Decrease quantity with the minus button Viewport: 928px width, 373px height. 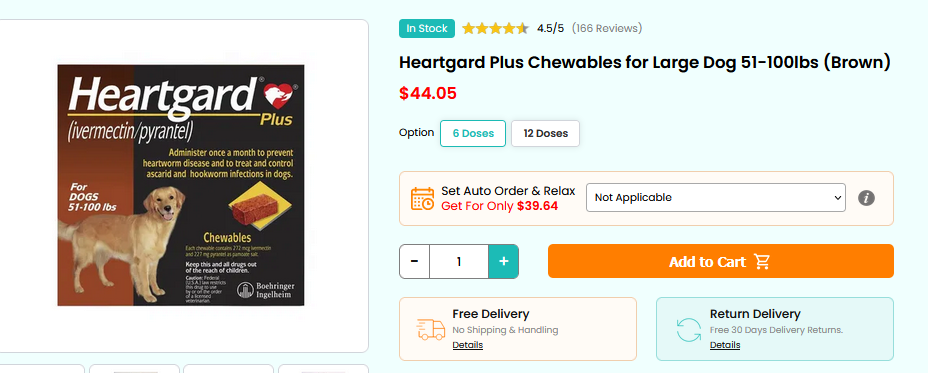(x=415, y=261)
